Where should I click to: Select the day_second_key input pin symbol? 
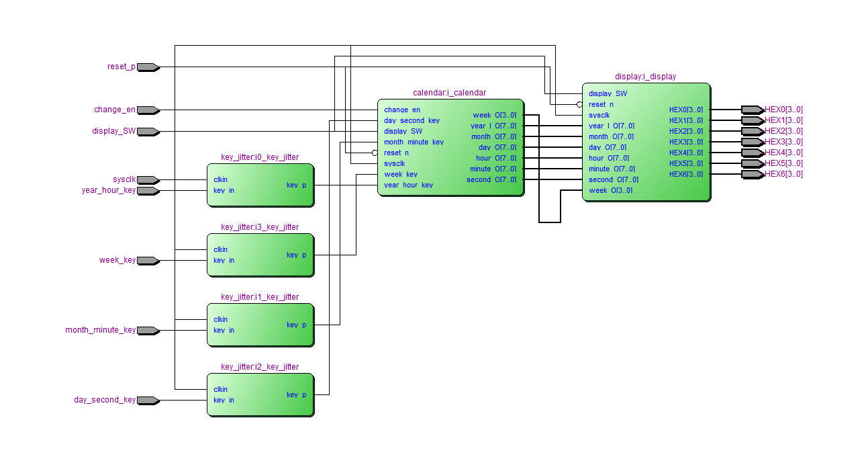(x=148, y=400)
